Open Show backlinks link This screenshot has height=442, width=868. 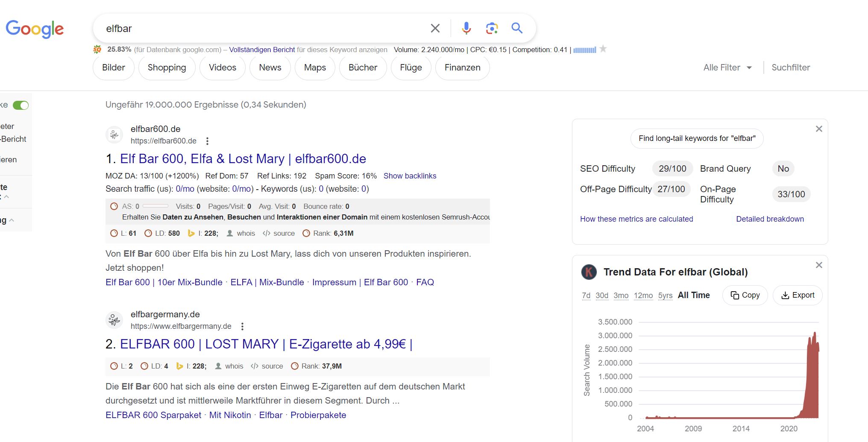tap(410, 176)
